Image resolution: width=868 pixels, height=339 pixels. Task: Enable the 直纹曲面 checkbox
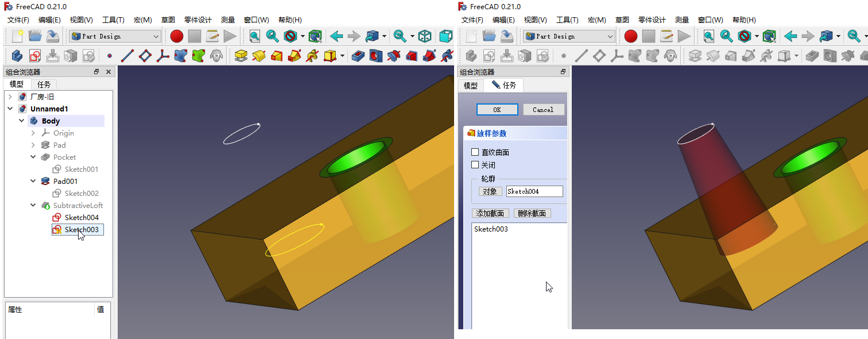tap(475, 152)
